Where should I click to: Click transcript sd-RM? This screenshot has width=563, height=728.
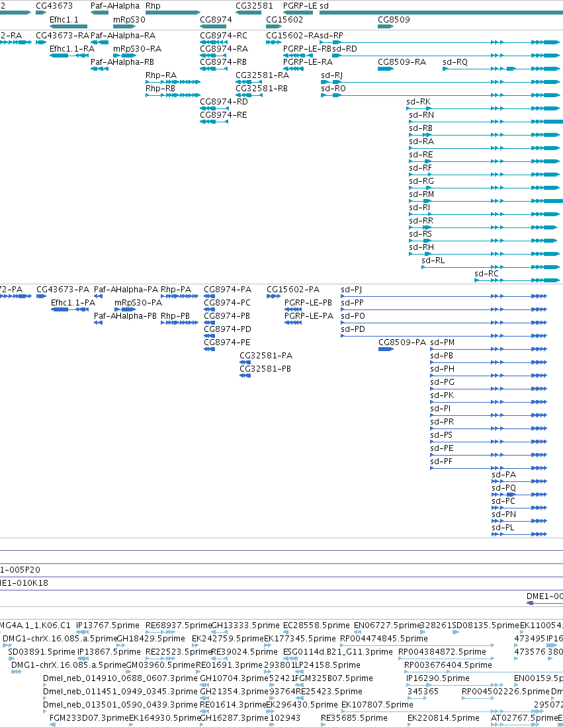pyautogui.click(x=421, y=194)
